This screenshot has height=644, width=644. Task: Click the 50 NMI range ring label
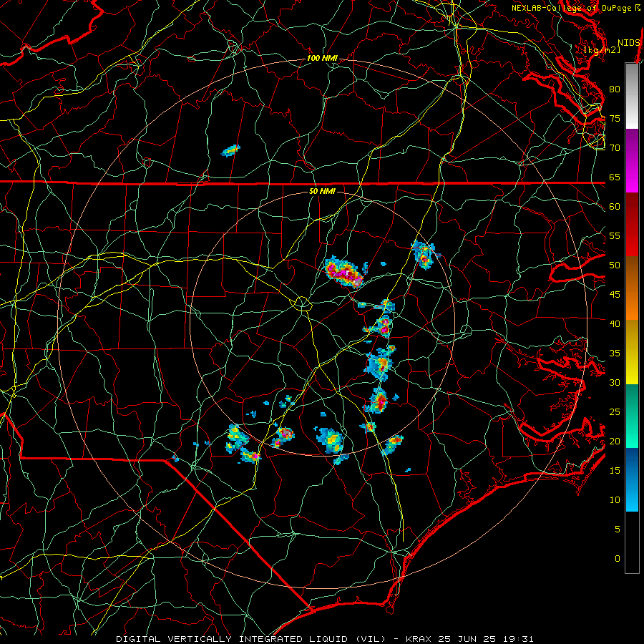322,191
